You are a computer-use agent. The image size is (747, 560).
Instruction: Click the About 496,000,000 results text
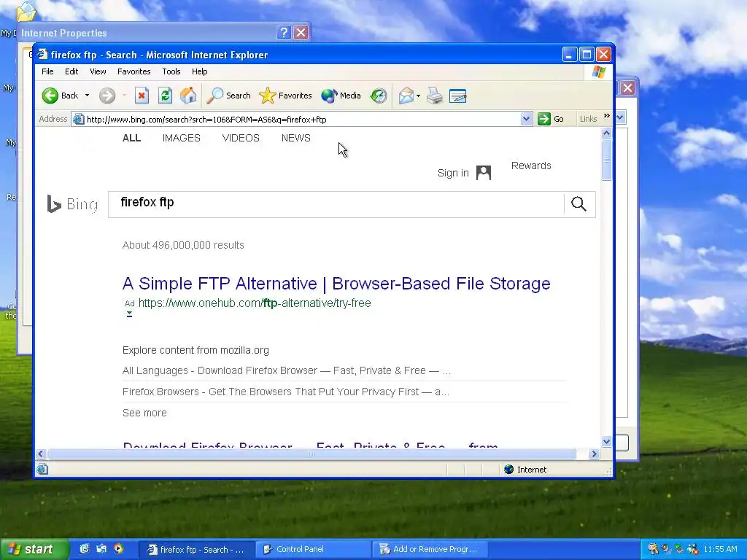coord(183,245)
